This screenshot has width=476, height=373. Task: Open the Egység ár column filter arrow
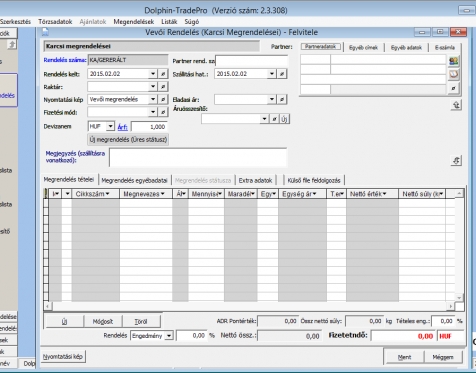click(x=314, y=194)
